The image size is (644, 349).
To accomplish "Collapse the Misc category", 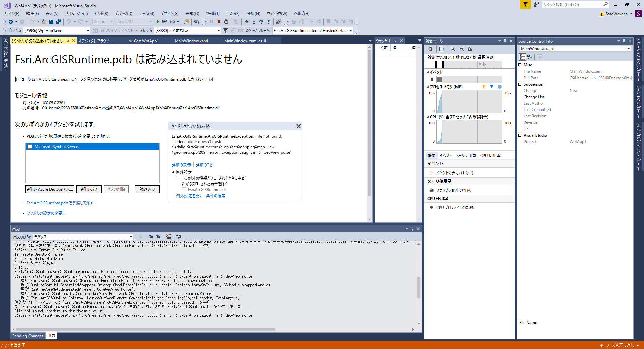I will click(520, 65).
